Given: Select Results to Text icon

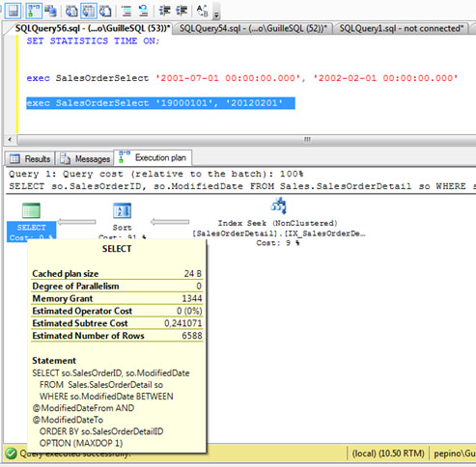Looking at the screenshot, I should click(x=71, y=12).
